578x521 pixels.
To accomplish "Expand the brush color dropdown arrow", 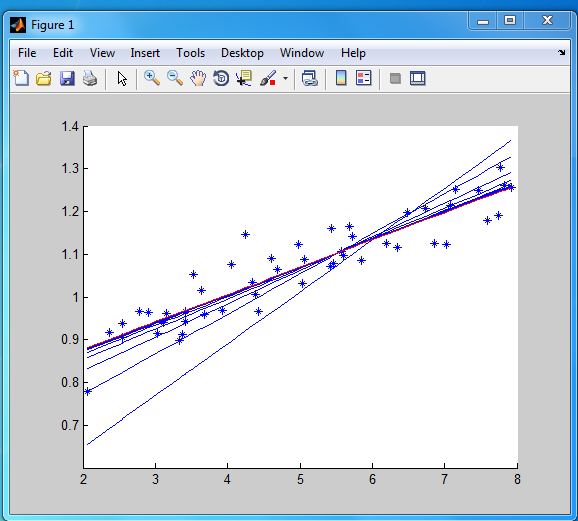I will tap(285, 78).
